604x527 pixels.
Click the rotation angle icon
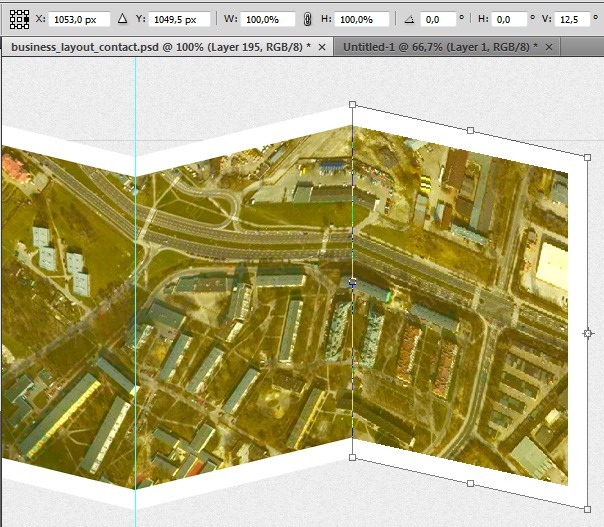point(409,19)
